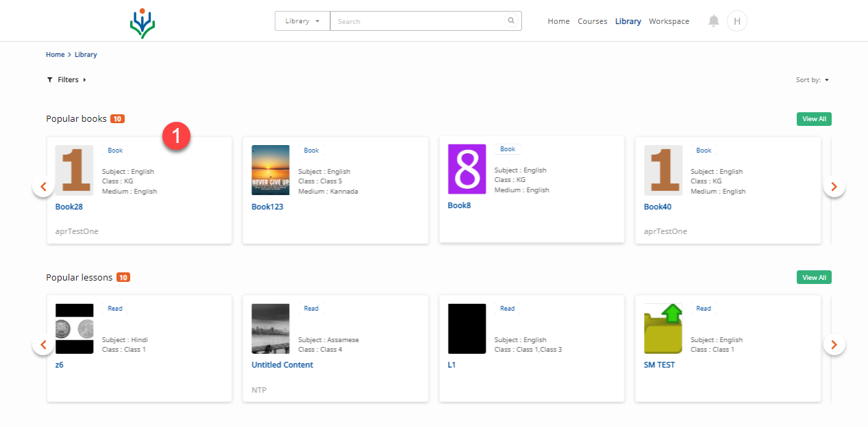The image size is (868, 427).
Task: Navigate to Home in the top menu
Action: click(558, 21)
